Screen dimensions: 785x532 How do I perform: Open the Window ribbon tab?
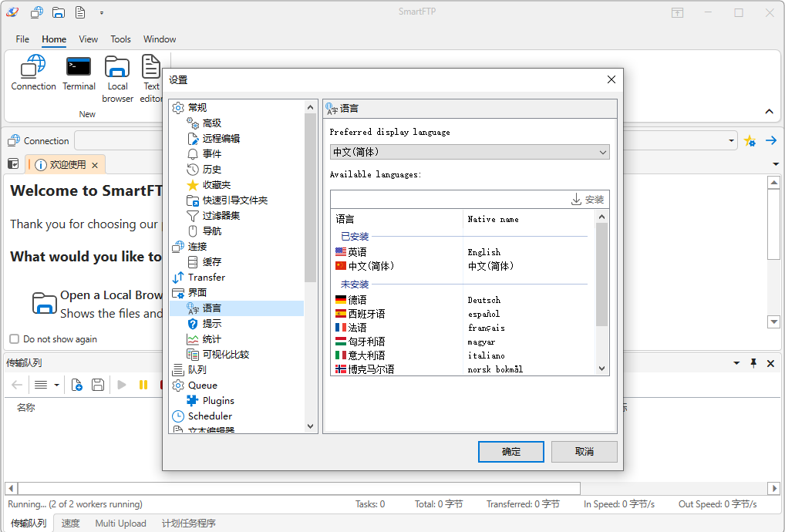tap(160, 39)
